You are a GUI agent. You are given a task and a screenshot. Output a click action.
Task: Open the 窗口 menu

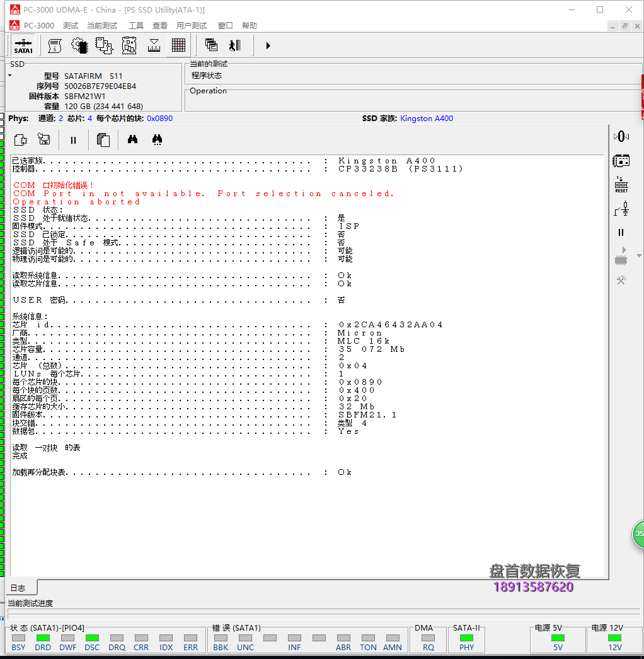225,26
